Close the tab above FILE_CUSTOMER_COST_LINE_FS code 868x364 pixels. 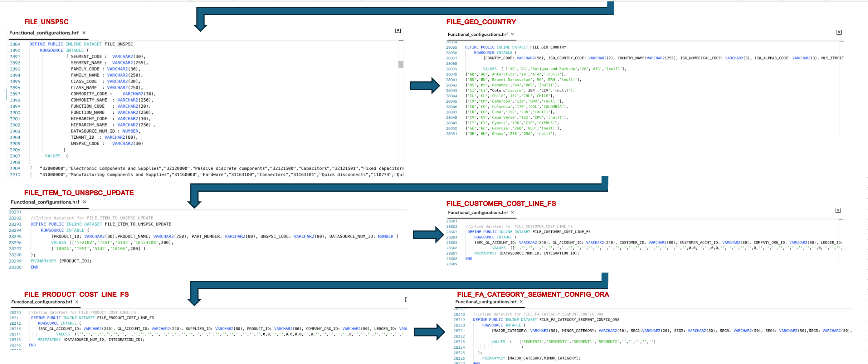[512, 212]
